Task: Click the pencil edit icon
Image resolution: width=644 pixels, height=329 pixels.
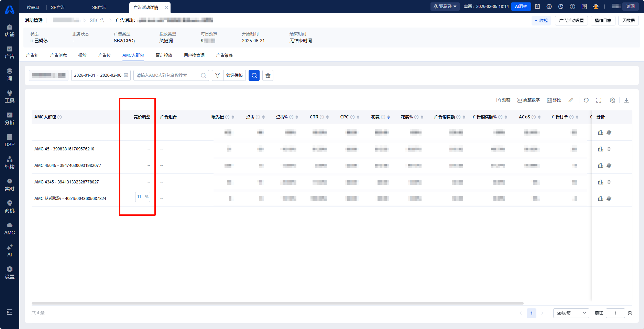Action: pyautogui.click(x=571, y=100)
